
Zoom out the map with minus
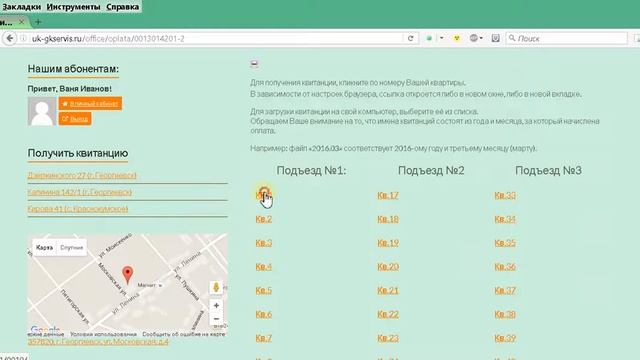216,318
